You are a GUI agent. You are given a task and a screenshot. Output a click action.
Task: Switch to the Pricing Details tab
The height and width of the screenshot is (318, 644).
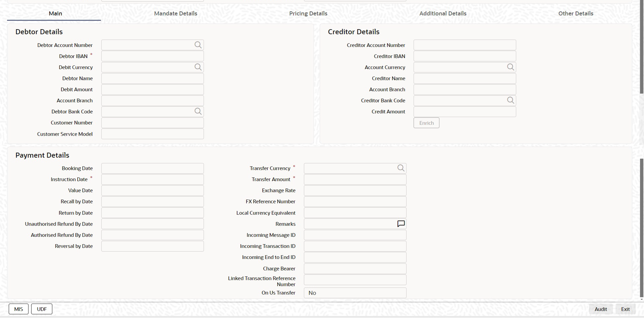pyautogui.click(x=308, y=13)
